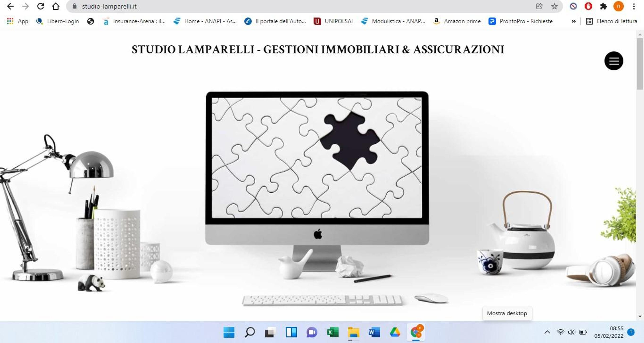
Task: Click the browser forward arrow
Action: [x=25, y=6]
